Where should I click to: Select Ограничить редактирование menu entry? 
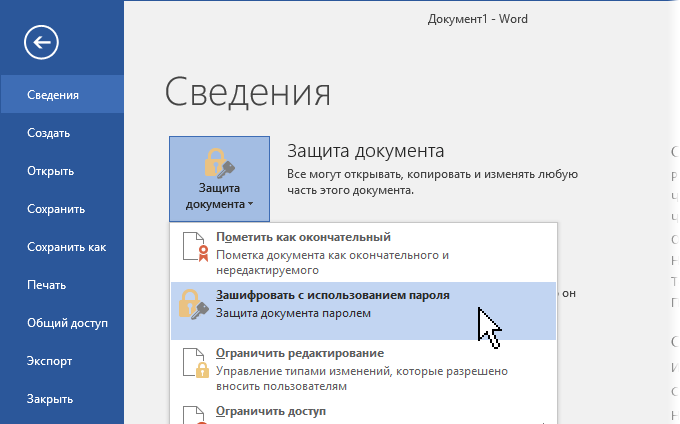click(363, 369)
